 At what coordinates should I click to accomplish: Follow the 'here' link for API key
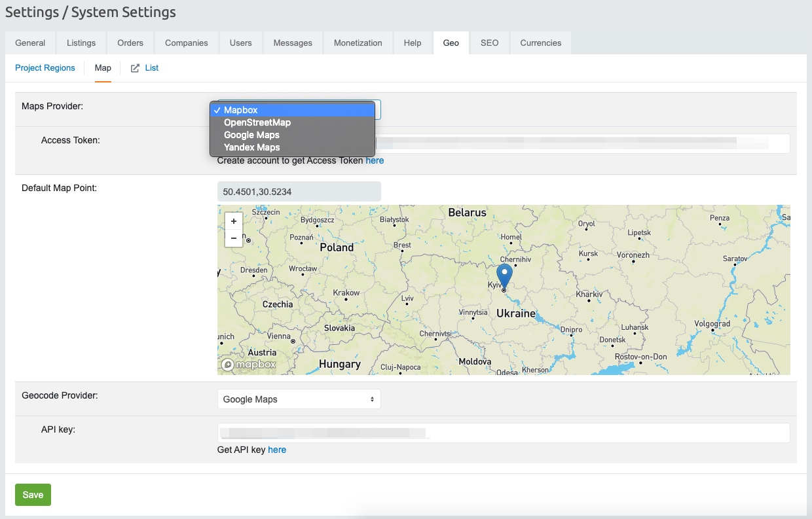[277, 450]
